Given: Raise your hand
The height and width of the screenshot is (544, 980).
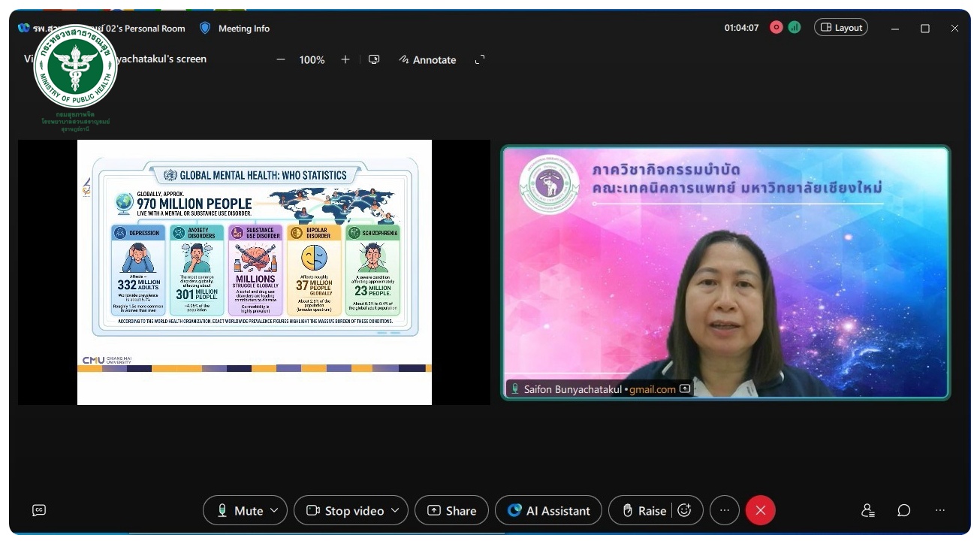Looking at the screenshot, I should pyautogui.click(x=644, y=510).
